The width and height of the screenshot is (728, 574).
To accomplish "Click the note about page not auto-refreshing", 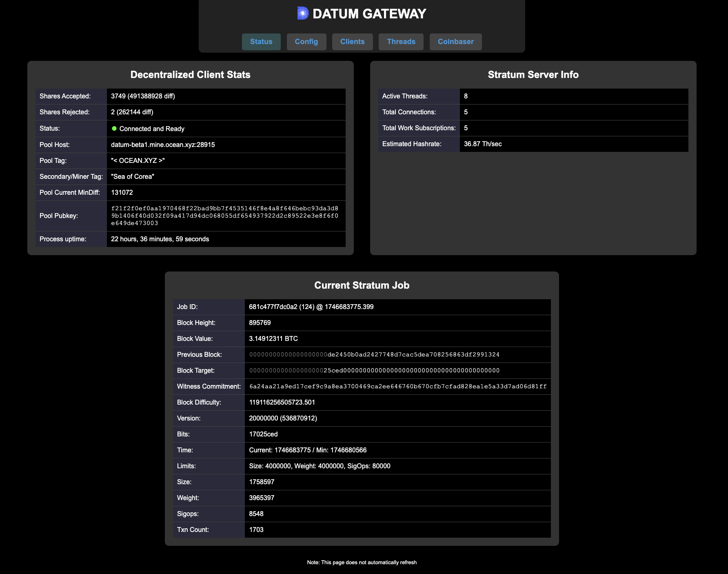I will click(x=362, y=563).
